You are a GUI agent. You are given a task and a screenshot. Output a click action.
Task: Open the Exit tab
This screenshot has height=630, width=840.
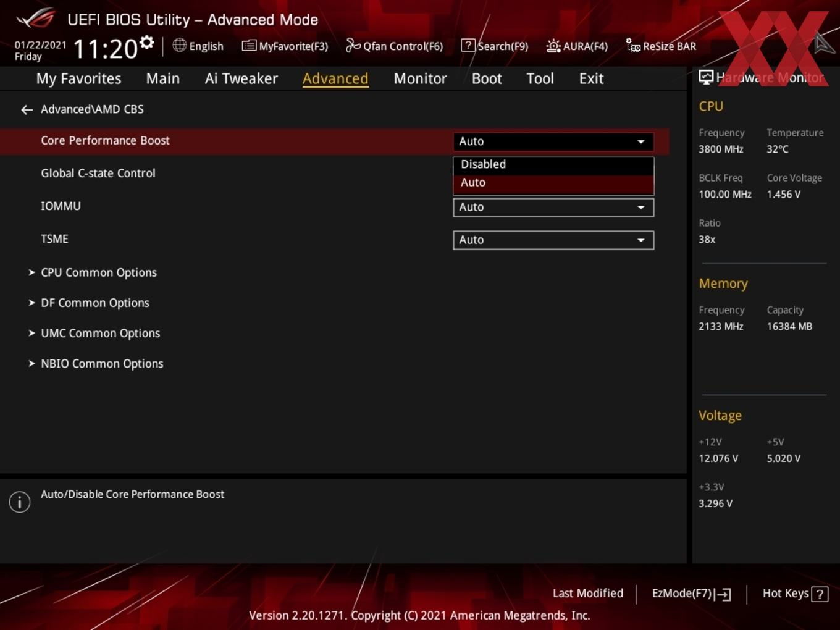[591, 78]
